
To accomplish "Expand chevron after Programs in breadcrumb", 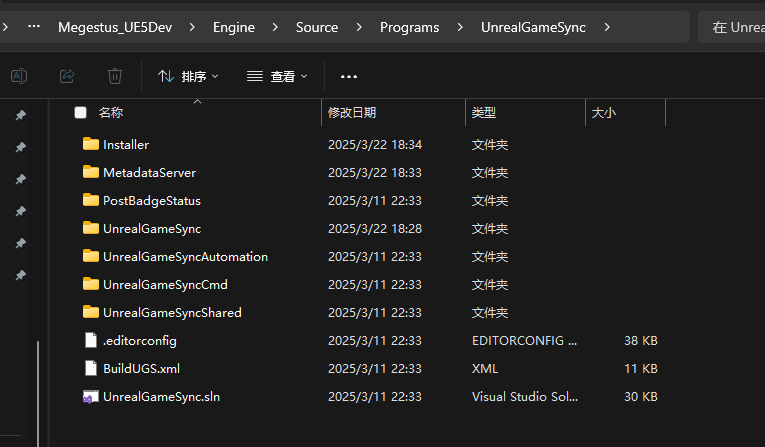I will (460, 27).
